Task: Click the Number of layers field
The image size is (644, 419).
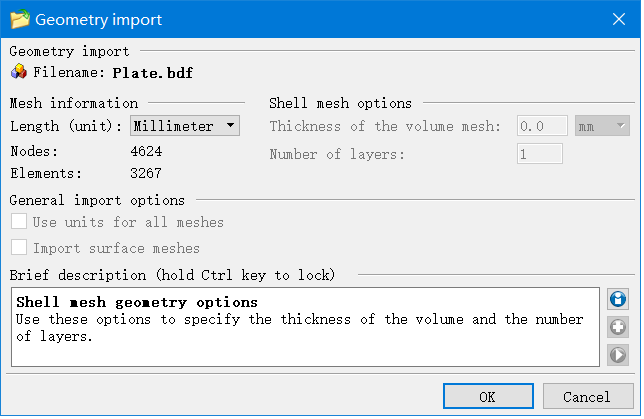Action: tap(540, 154)
